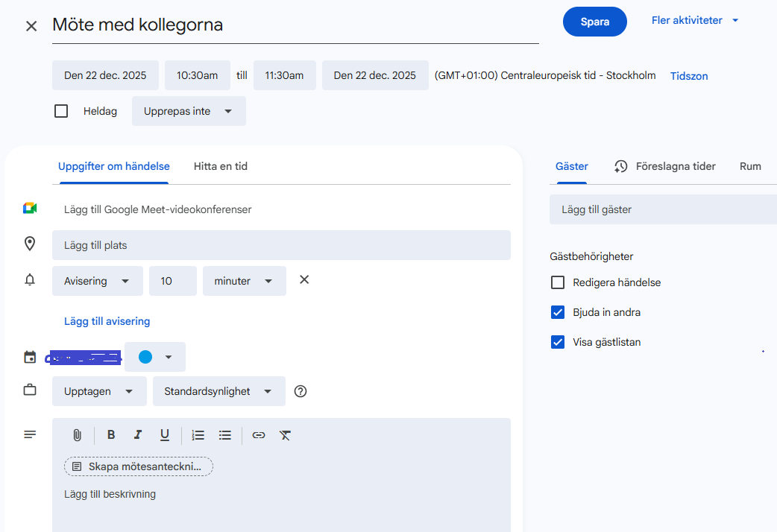Viewport: 777px width, 532px height.
Task: Expand the Upptagen availability dropdown
Action: pos(99,391)
